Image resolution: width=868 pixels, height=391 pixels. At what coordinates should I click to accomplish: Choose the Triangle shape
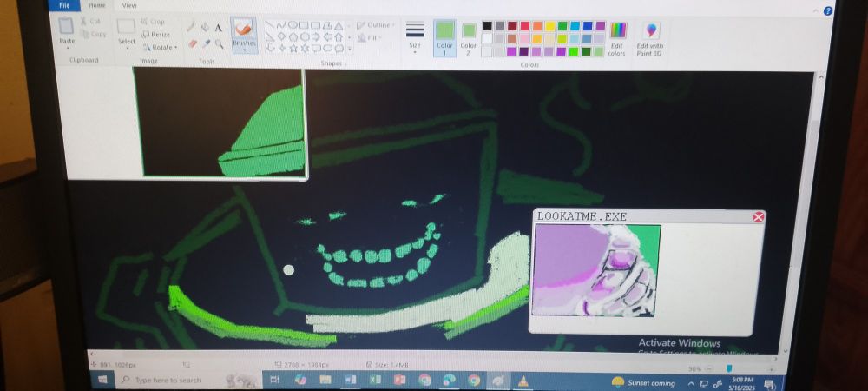[339, 25]
